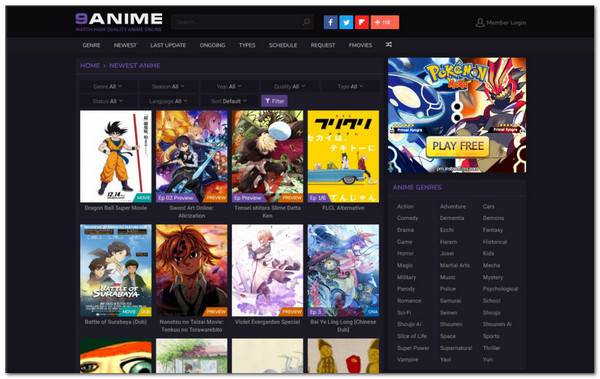
Task: Select the Historical genre
Action: (495, 242)
